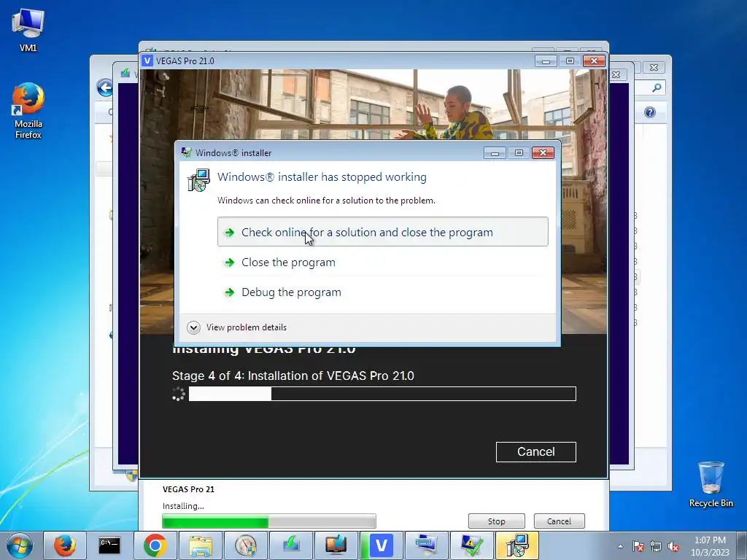Click search magnifier in background window
The height and width of the screenshot is (560, 747).
(x=657, y=87)
